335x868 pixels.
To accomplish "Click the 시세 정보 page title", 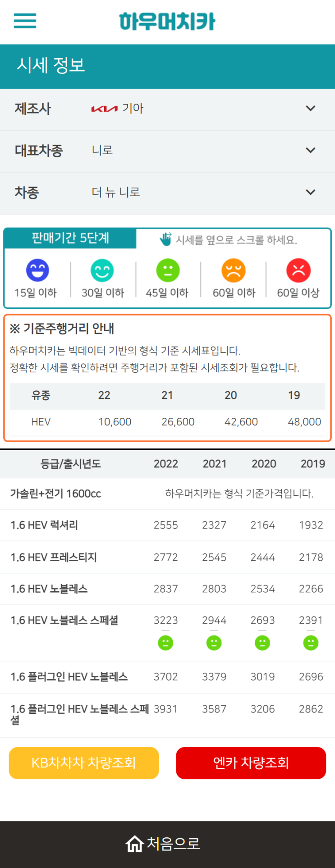I will 51,65.
